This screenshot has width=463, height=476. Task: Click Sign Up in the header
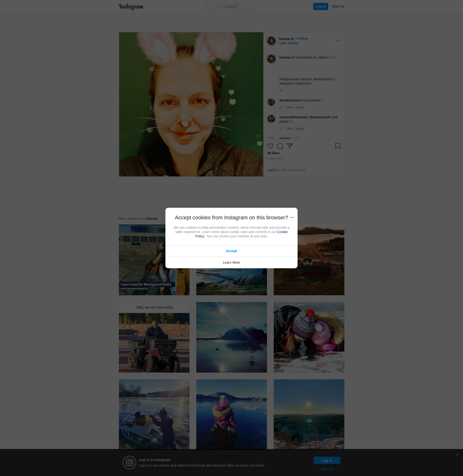pyautogui.click(x=338, y=6)
